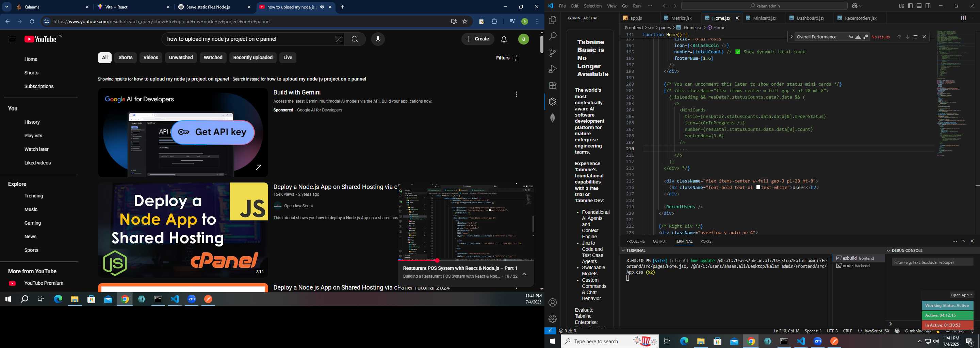The height and width of the screenshot is (348, 980).
Task: Open Chrome tab search dropdown arrow
Action: (x=7, y=7)
